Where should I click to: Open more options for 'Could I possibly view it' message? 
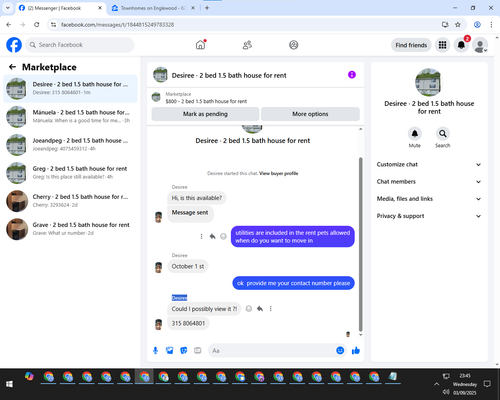271,309
